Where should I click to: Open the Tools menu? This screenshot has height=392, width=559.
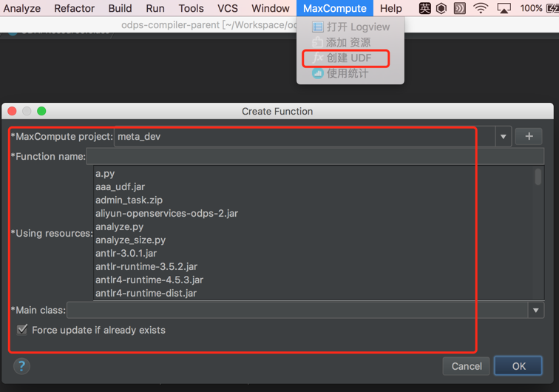pos(191,8)
